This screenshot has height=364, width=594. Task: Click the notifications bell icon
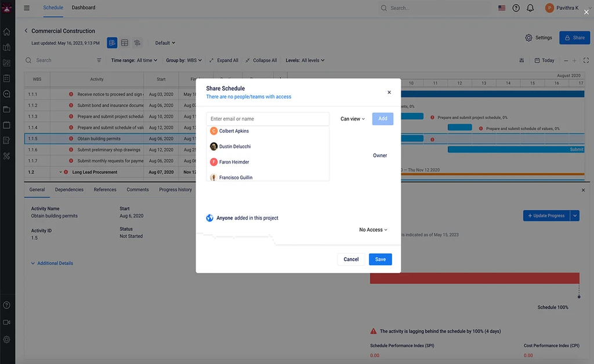pos(530,8)
